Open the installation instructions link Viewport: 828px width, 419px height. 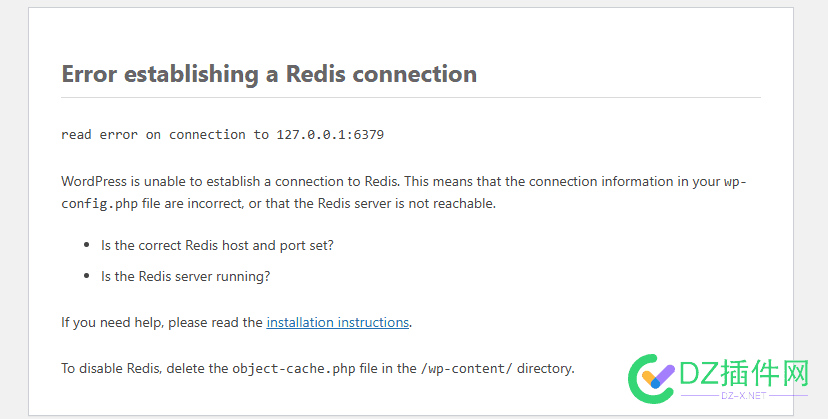337,322
